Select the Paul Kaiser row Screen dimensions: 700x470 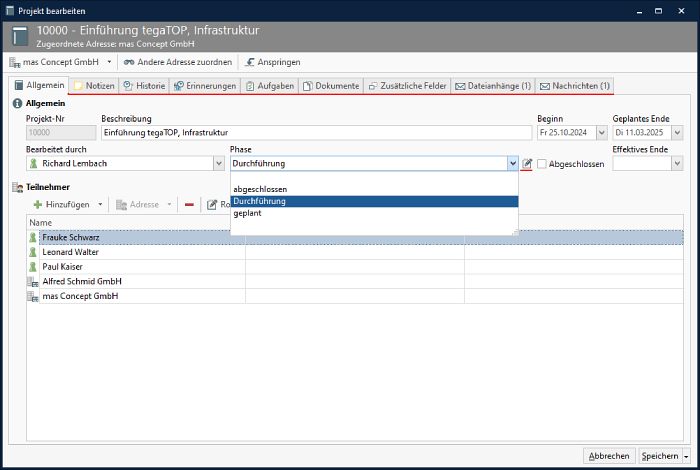pyautogui.click(x=355, y=267)
